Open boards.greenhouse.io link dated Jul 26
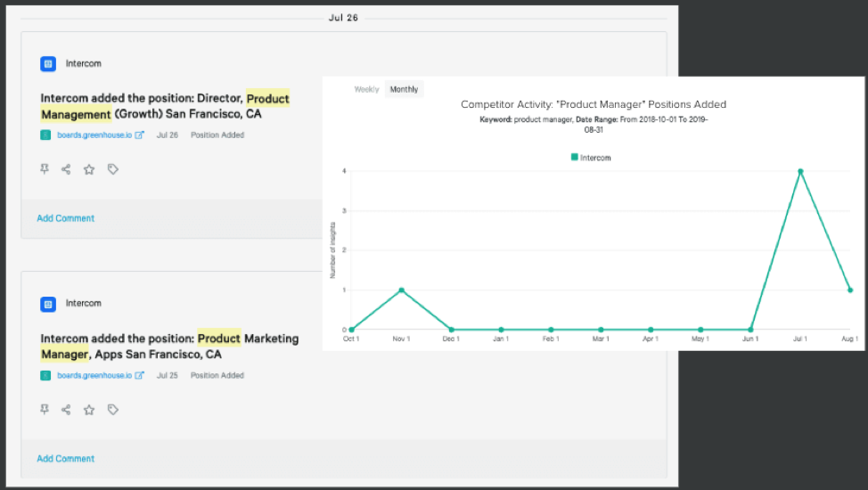 tap(94, 135)
